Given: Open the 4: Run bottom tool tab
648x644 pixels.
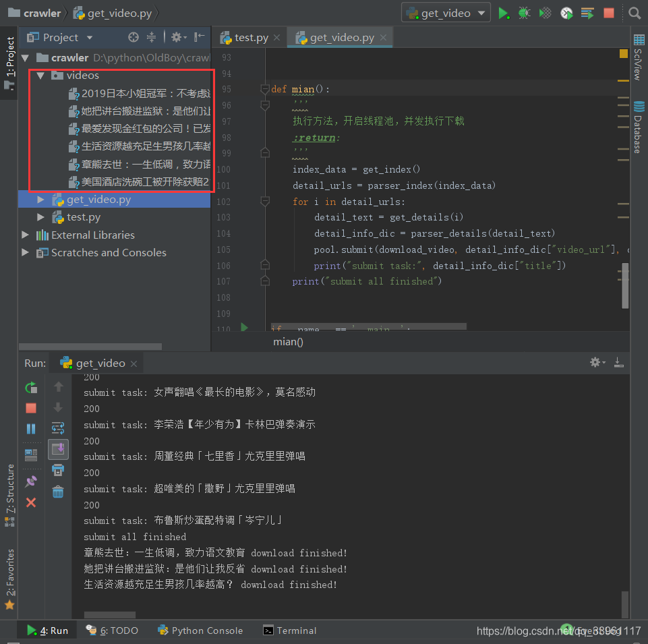Looking at the screenshot, I should (47, 631).
